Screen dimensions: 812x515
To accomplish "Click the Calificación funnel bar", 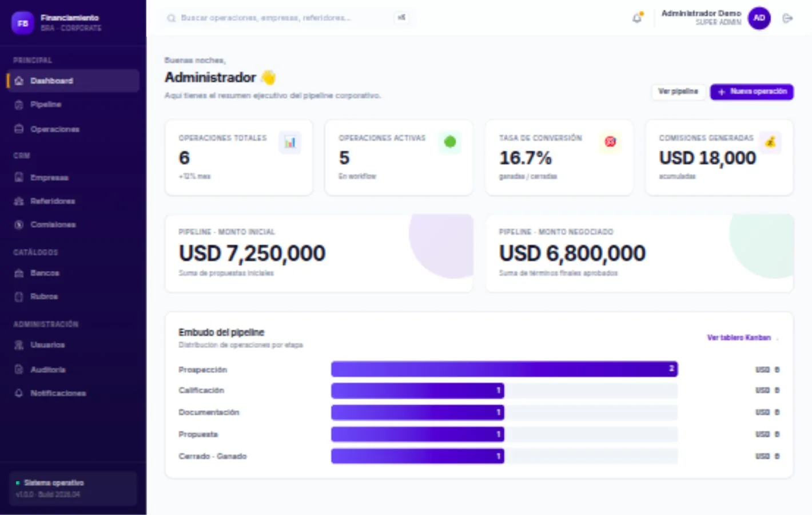I will pos(417,390).
